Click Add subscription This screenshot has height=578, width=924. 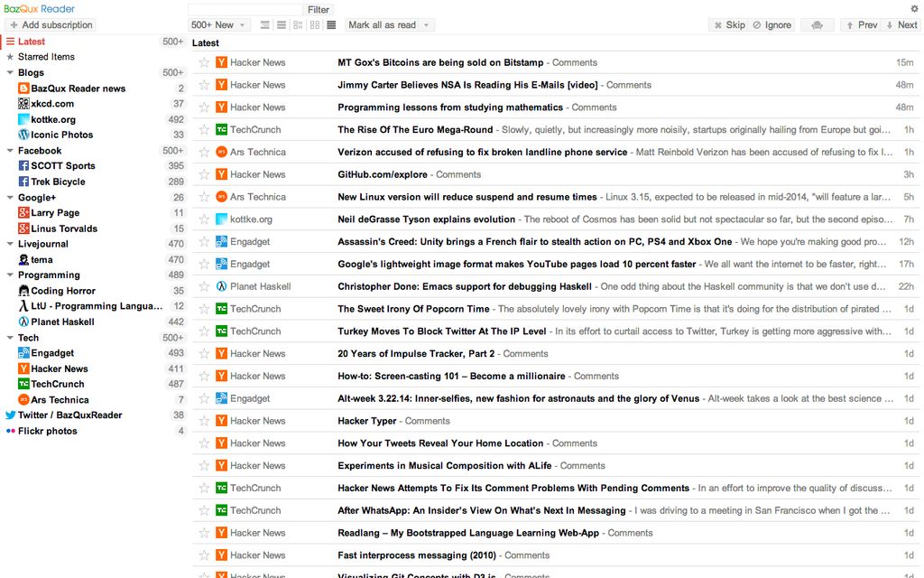point(50,24)
